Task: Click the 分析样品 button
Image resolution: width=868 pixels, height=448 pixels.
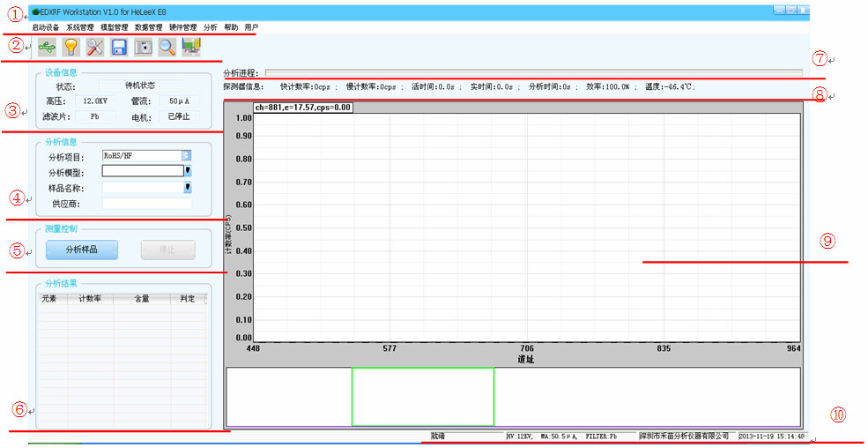Action: click(x=82, y=250)
